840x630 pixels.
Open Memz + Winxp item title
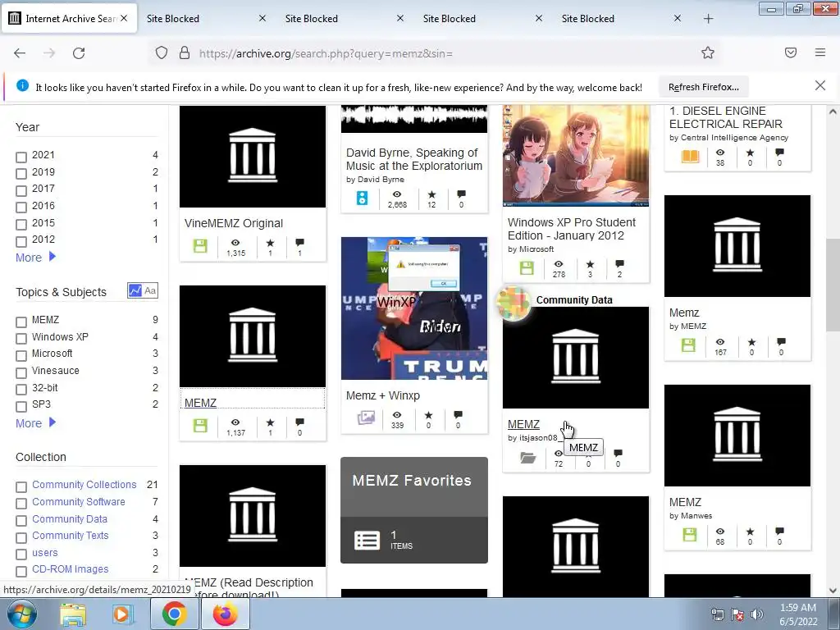(382, 395)
